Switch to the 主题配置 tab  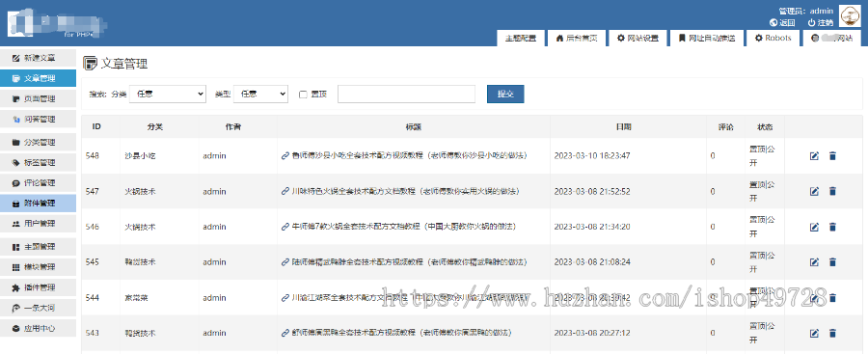tap(521, 39)
